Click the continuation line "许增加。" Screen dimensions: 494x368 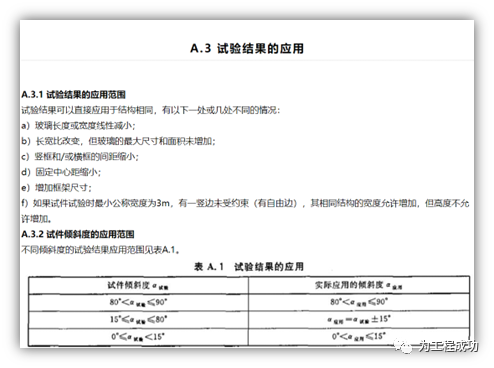click(36, 219)
